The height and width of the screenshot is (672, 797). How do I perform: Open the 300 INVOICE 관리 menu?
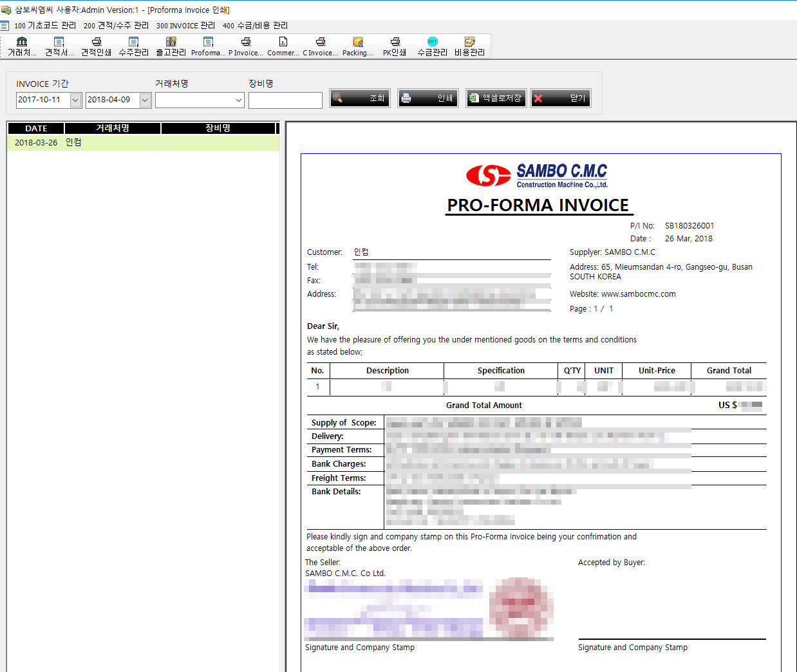[x=185, y=26]
